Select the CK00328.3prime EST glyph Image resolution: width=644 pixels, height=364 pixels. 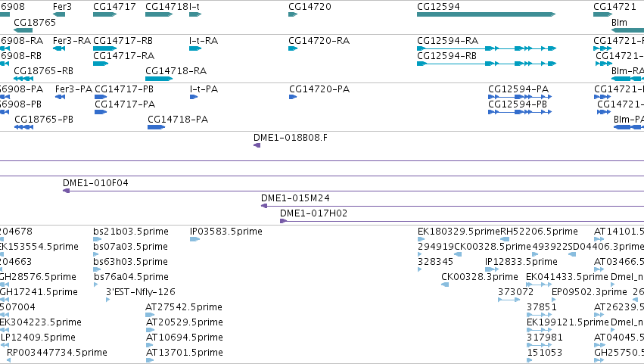(x=445, y=285)
